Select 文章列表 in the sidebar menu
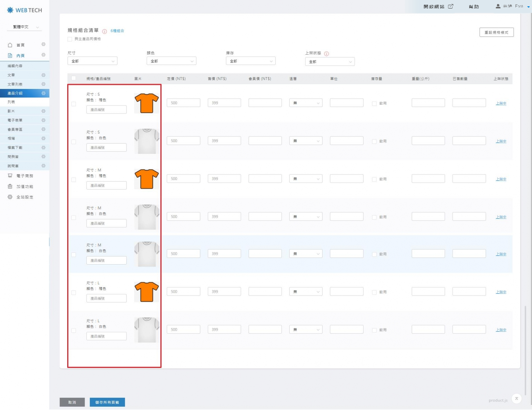 (x=15, y=85)
